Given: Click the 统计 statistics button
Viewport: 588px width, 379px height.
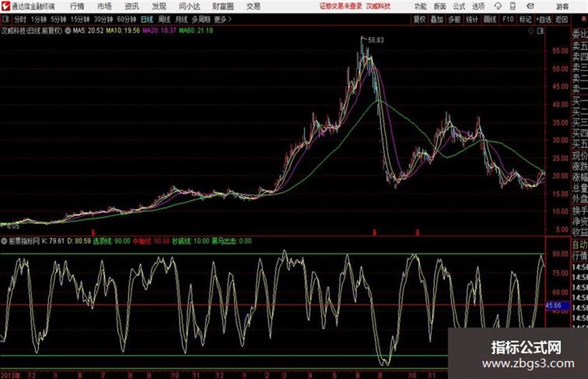Looking at the screenshot, I should click(472, 19).
